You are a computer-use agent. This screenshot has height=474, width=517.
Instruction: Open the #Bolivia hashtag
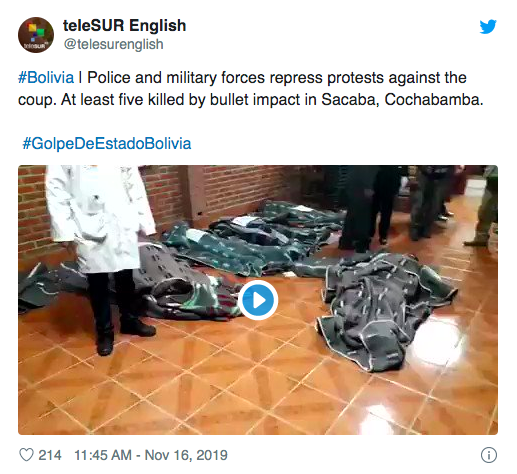click(46, 78)
